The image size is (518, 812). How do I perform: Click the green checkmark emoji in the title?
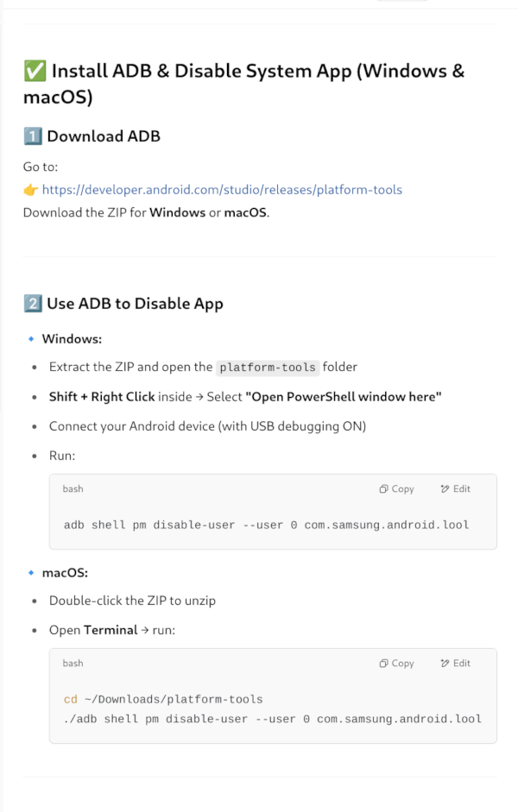35,71
